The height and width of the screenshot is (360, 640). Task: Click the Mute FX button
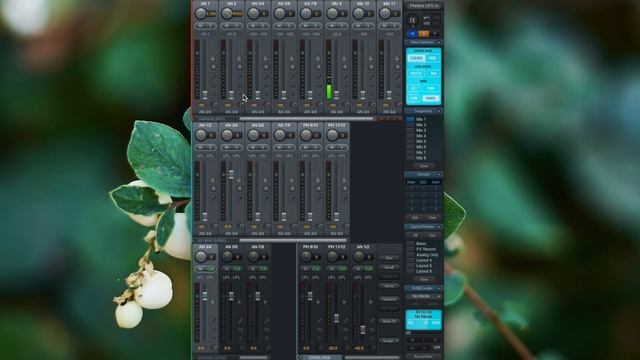389,321
